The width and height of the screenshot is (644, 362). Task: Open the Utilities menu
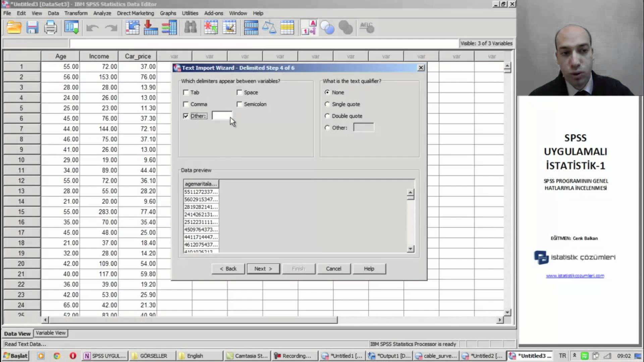click(x=190, y=13)
